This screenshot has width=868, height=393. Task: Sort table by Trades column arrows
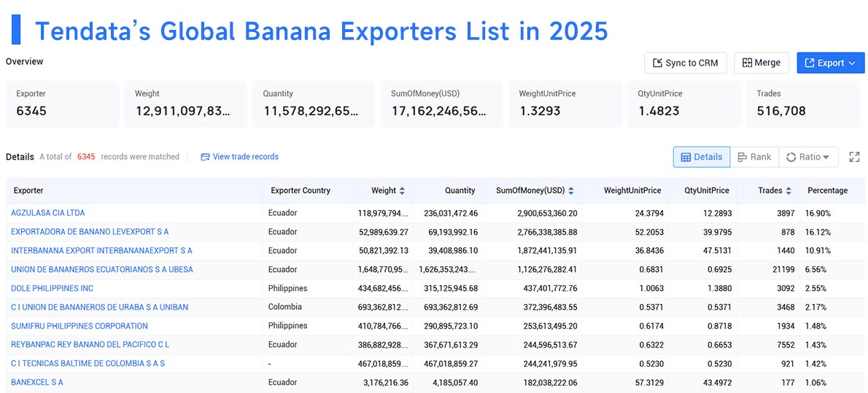pyautogui.click(x=788, y=190)
